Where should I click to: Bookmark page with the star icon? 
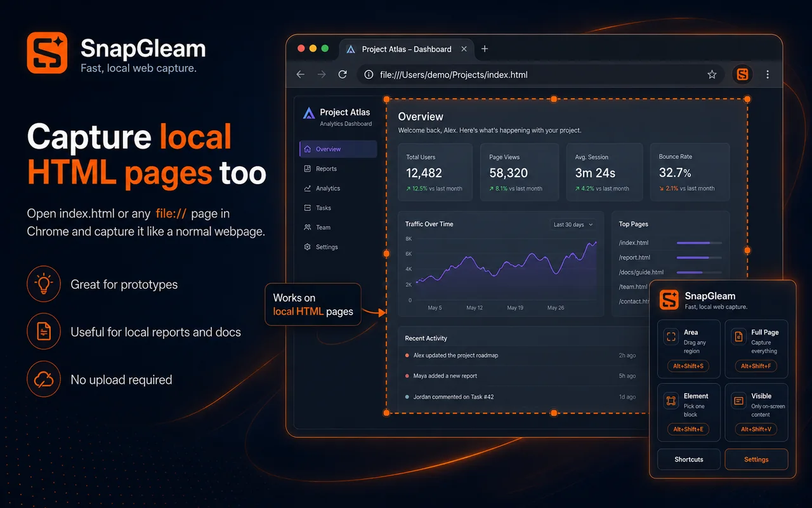712,74
